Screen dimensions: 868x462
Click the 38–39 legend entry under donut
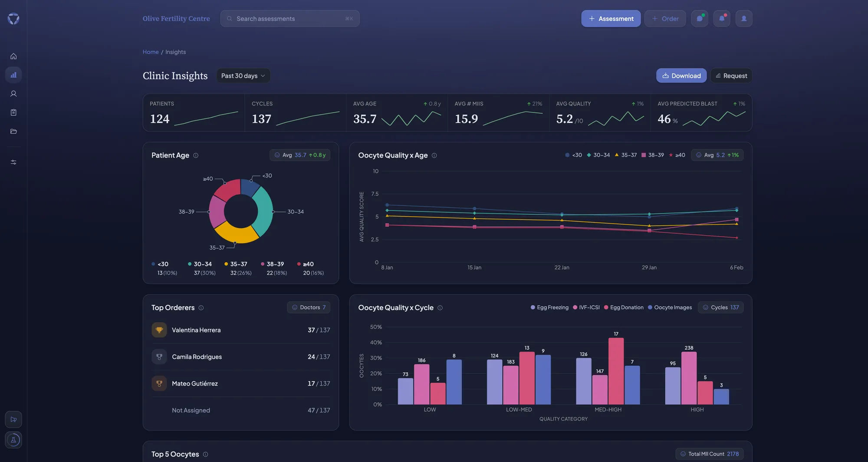coord(274,268)
